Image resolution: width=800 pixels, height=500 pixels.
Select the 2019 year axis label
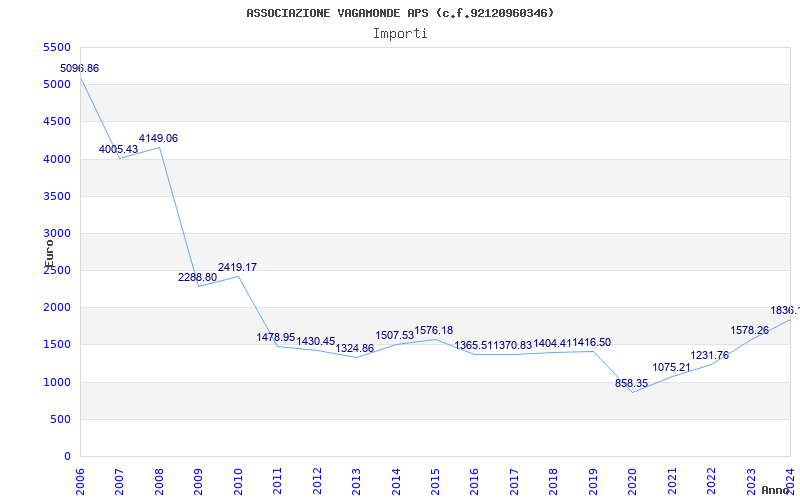[x=593, y=481]
